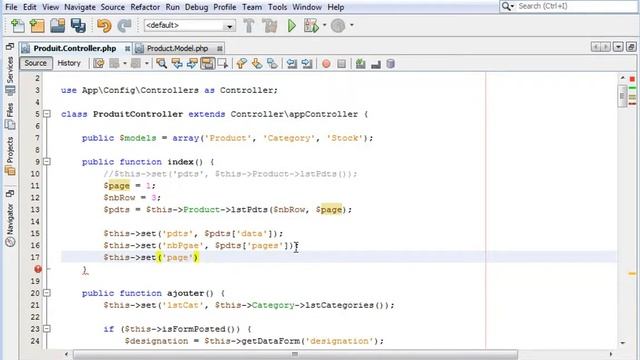Screen dimensions: 640x360
Task: Open dropdown arrow of second greyed editor toolbar icon
Action: pos(146,63)
